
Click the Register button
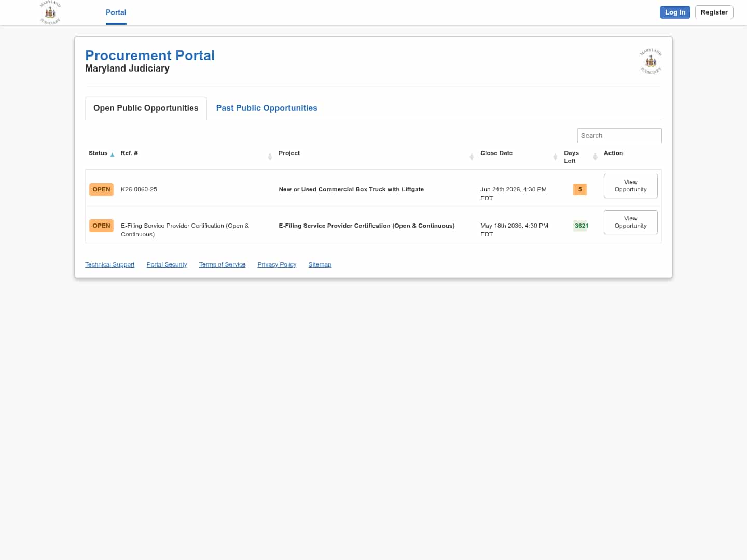[714, 12]
